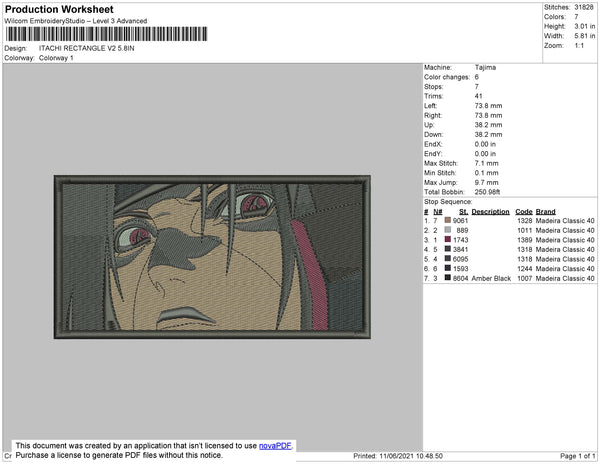600x464 pixels.
Task: Click the height value '3.01 in'
Action: (585, 26)
